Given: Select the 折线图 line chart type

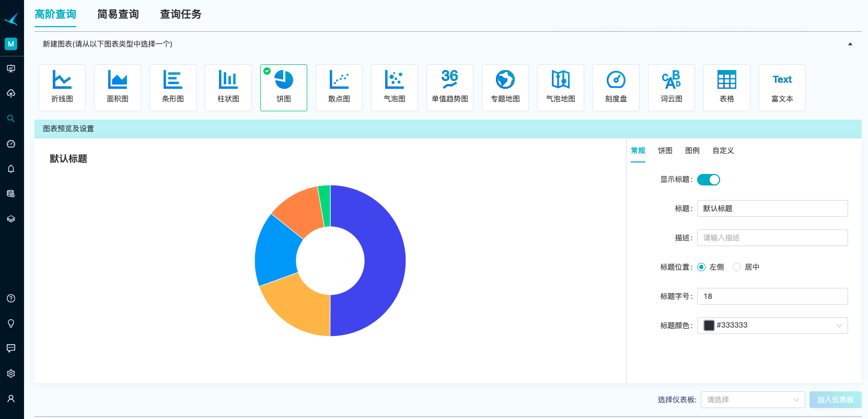Looking at the screenshot, I should [62, 88].
